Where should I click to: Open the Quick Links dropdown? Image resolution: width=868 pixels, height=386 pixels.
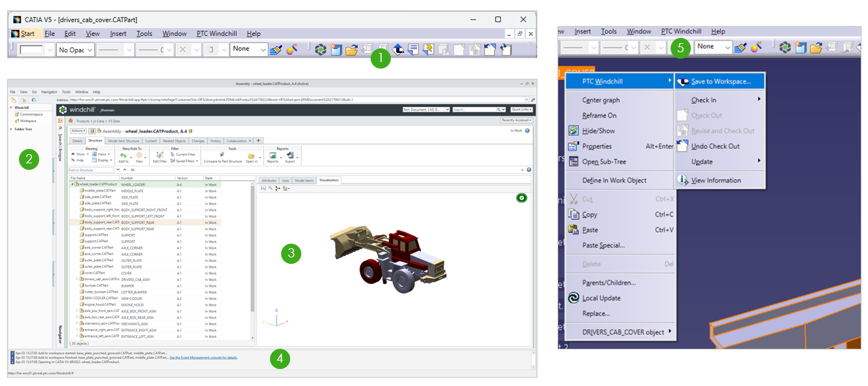tap(522, 109)
